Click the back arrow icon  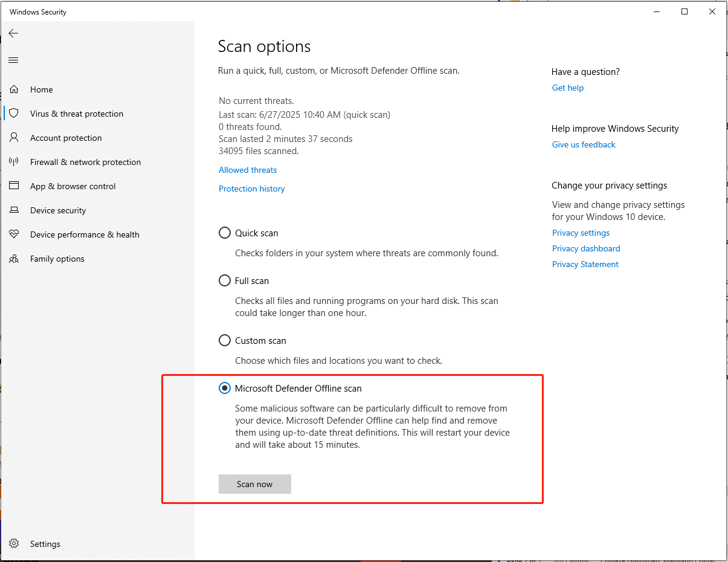[x=13, y=33]
